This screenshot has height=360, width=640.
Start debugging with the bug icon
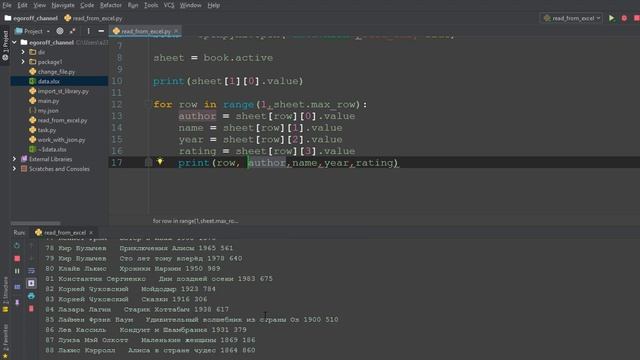624,18
